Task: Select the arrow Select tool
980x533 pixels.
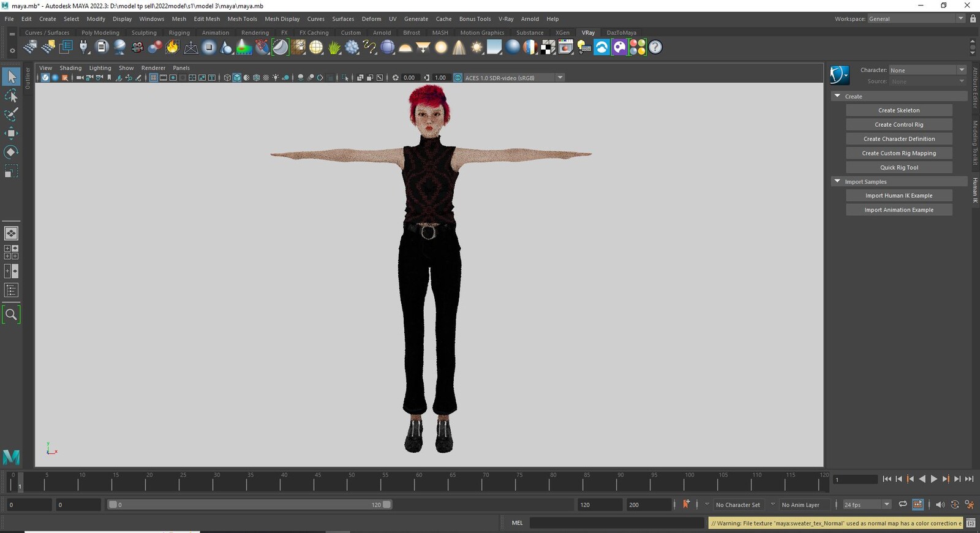Action: (11, 77)
